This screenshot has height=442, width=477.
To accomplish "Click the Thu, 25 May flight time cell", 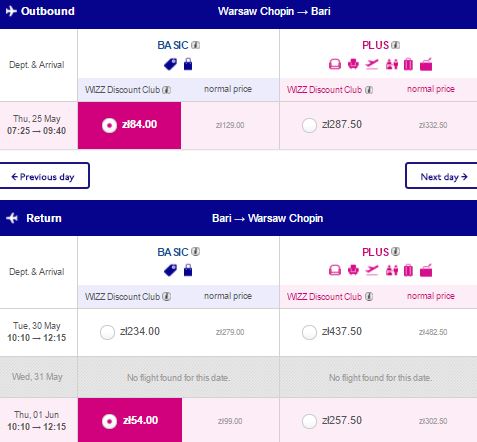I will (37, 125).
